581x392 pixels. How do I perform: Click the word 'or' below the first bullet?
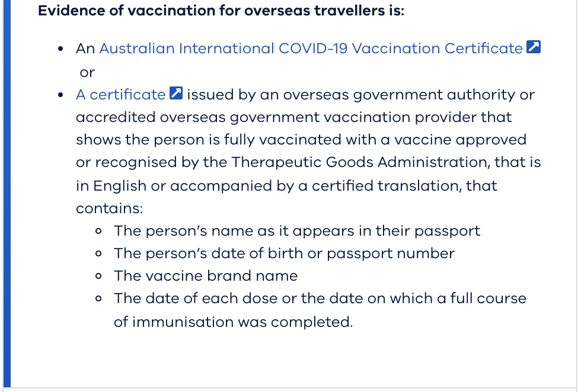87,73
